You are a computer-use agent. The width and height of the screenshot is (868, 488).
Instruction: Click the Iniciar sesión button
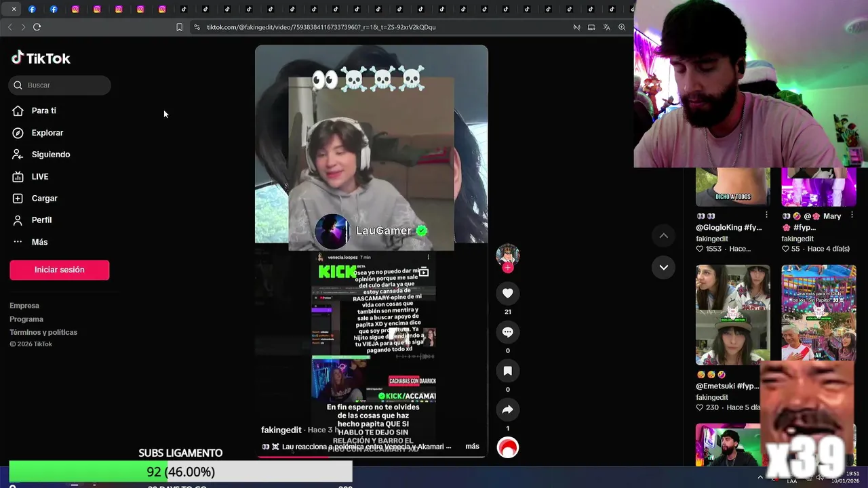[59, 270]
